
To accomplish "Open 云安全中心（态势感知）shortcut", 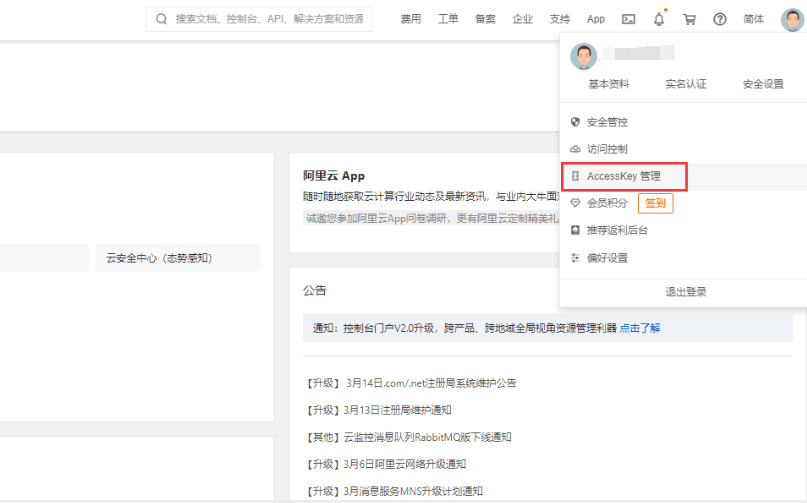I will click(x=178, y=258).
